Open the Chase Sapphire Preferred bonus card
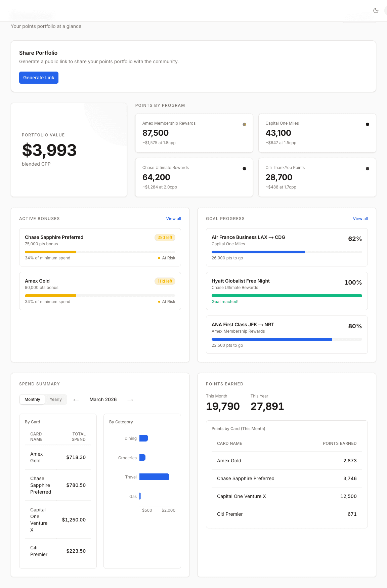This screenshot has height=588, width=387. [x=100, y=247]
